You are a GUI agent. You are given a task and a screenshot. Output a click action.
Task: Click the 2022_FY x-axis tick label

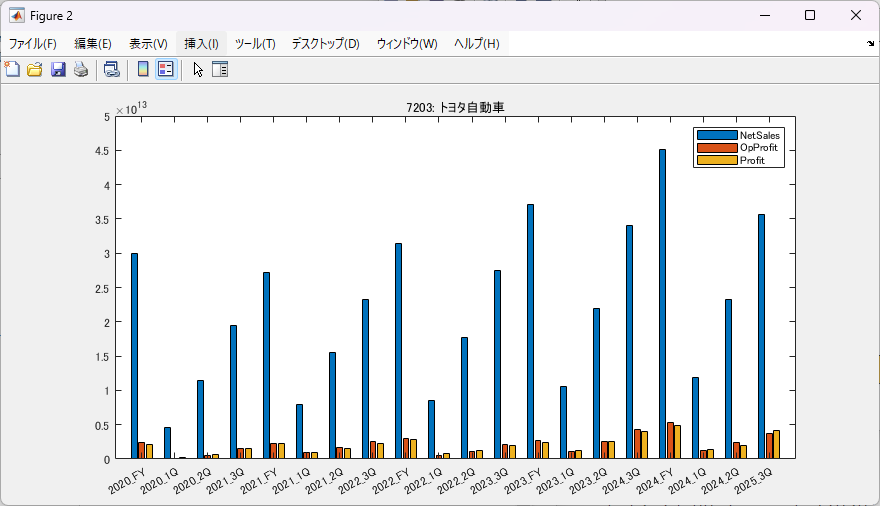click(390, 480)
